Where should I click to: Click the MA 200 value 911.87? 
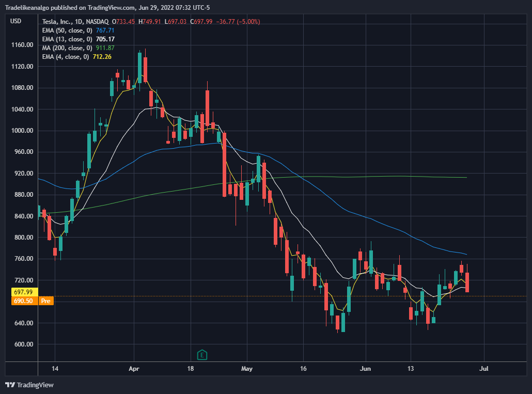pyautogui.click(x=105, y=48)
